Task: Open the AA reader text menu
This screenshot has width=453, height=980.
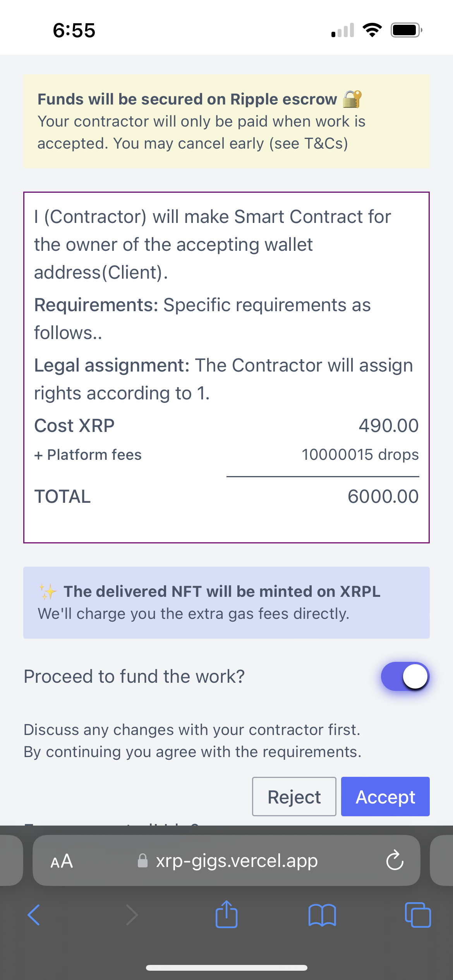Action: pyautogui.click(x=62, y=861)
